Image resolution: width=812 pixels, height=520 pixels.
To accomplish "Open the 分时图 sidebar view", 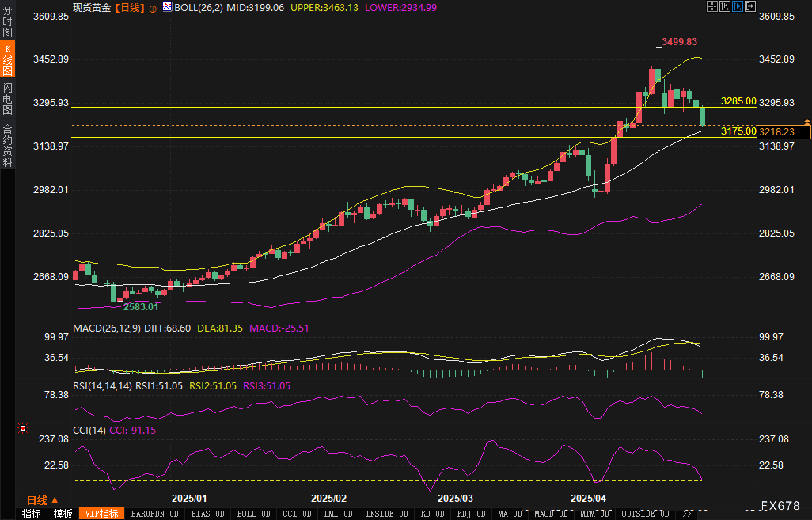I will 8,21.
